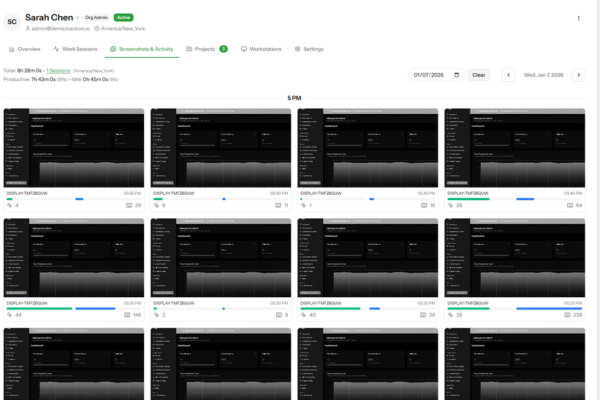This screenshot has height=400, width=600.
Task: Click the mouse activity icon on 05:55 PM card
Action: [x=10, y=206]
